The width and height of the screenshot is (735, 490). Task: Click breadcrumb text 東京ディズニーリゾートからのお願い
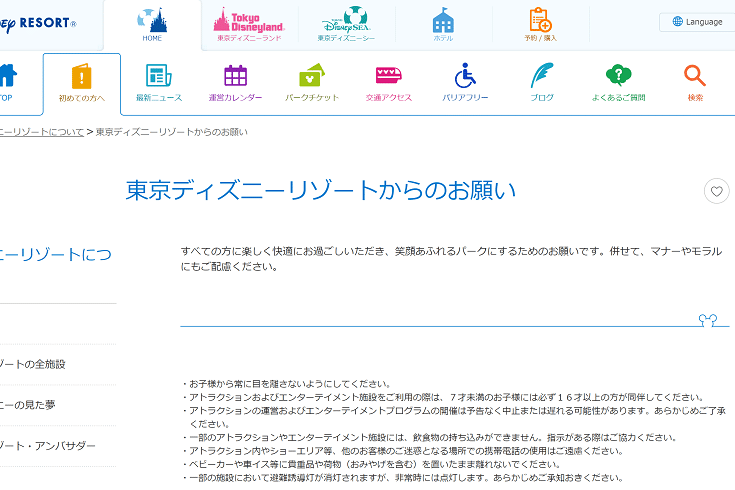tap(172, 132)
